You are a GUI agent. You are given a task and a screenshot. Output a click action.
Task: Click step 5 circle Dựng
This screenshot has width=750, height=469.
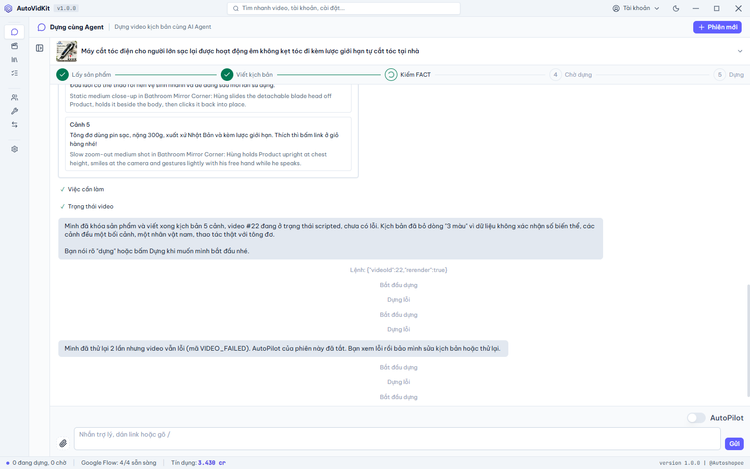[719, 75]
